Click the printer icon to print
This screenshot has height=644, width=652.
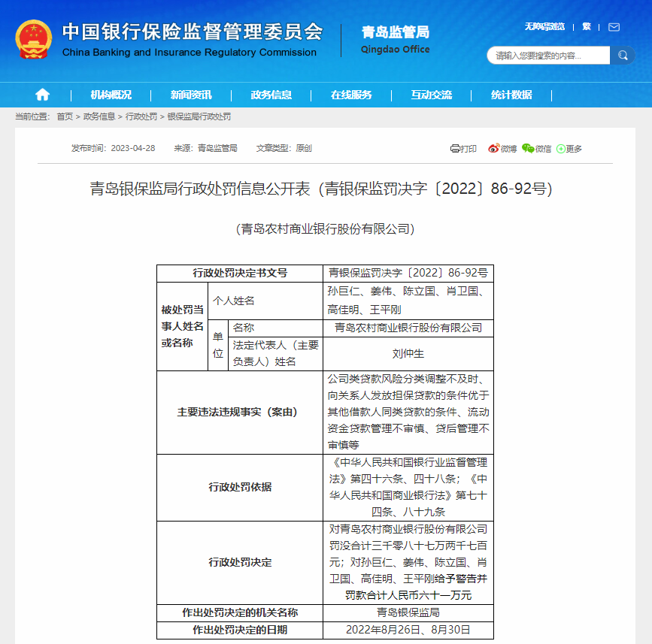[x=456, y=149]
